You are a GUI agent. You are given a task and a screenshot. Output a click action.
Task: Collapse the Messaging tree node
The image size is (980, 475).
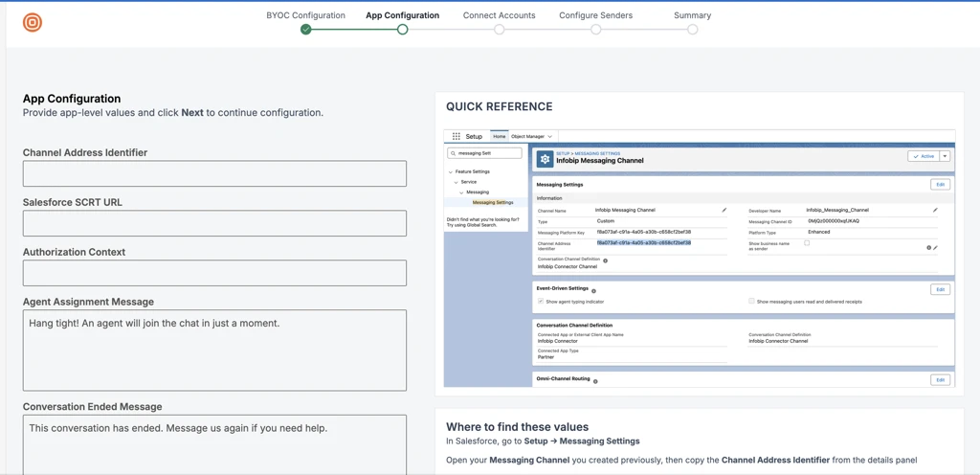(461, 192)
